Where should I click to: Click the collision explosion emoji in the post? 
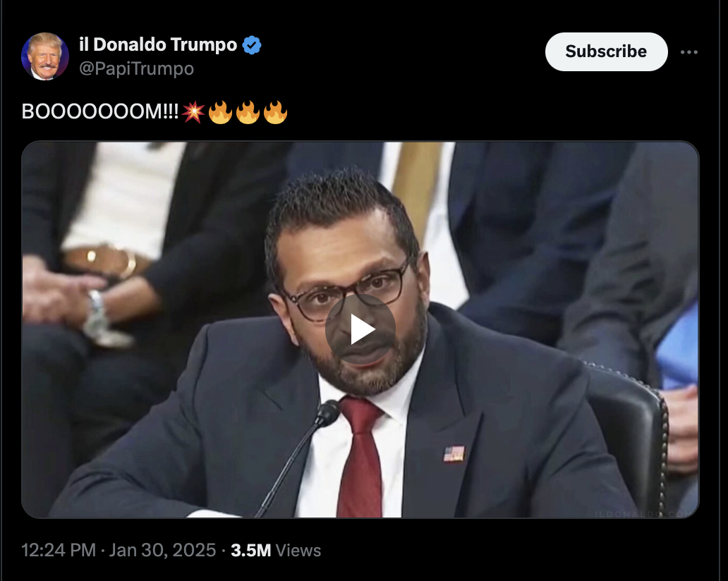[x=193, y=112]
